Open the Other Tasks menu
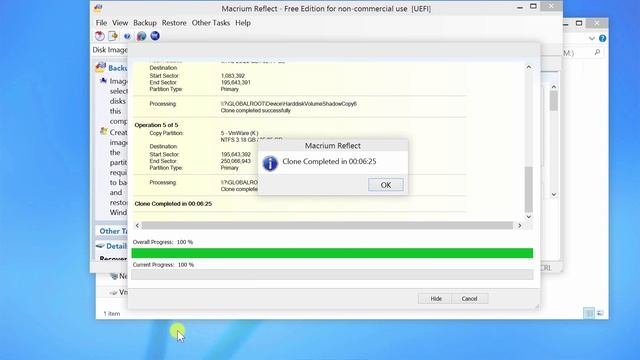The width and height of the screenshot is (640, 360). click(211, 23)
